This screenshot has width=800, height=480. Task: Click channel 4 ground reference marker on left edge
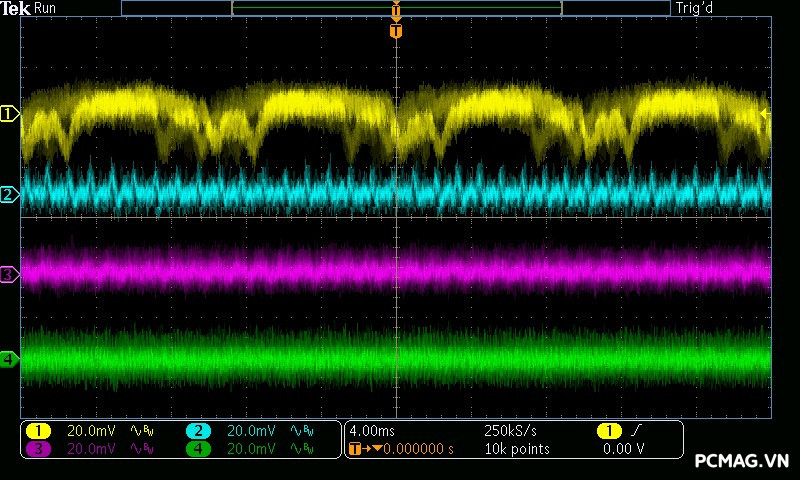pos(9,358)
